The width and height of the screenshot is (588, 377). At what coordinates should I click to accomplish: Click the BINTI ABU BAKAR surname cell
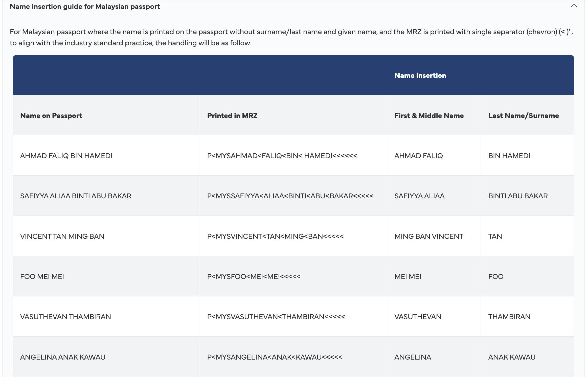[x=518, y=196]
